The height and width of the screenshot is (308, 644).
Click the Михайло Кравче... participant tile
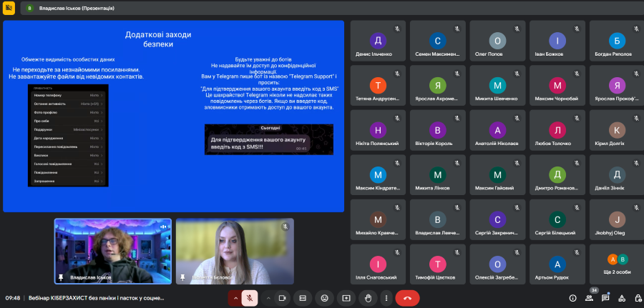pyautogui.click(x=378, y=219)
